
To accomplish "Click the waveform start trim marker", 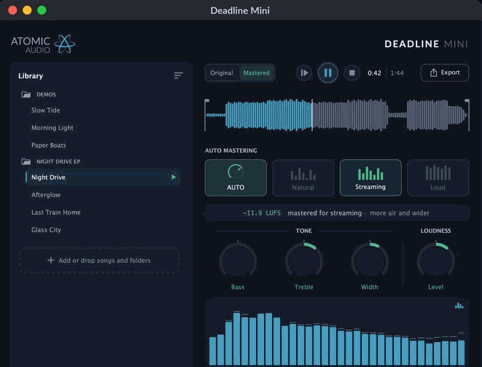I will [x=206, y=115].
